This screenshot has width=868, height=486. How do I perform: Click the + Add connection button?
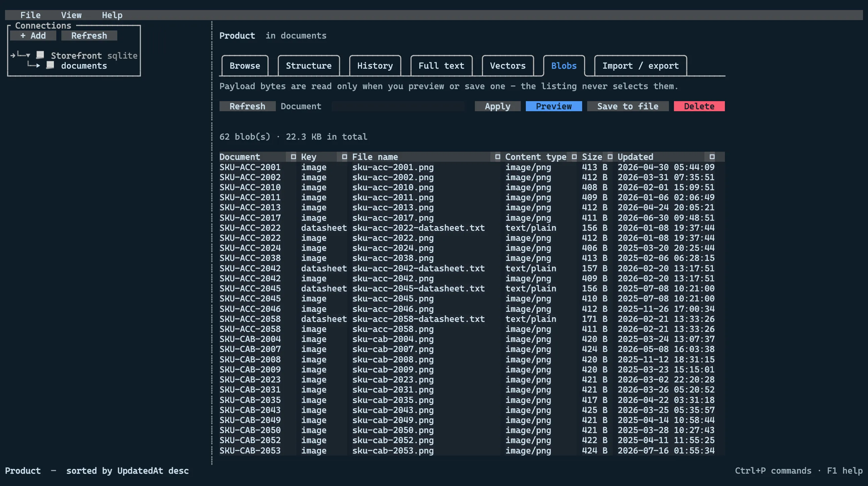pos(33,36)
